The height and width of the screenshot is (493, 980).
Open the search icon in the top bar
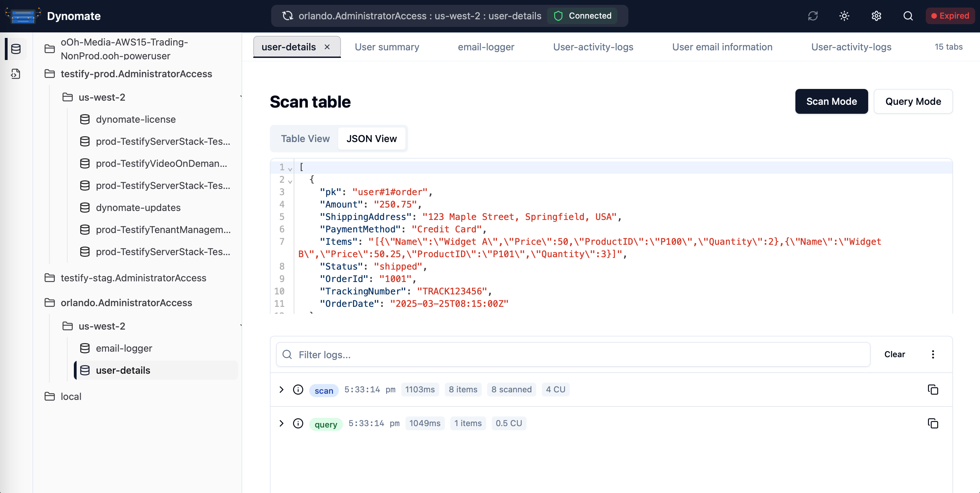[x=908, y=16]
